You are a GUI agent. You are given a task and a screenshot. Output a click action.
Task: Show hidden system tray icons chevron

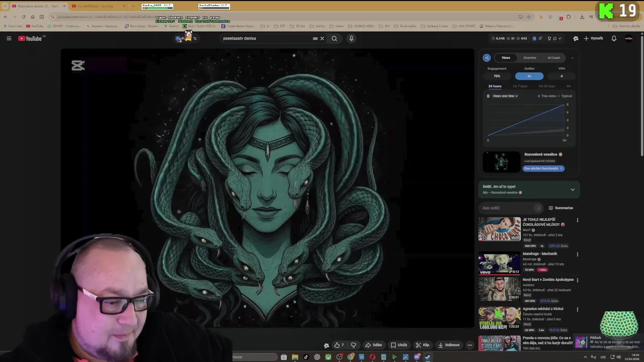pyautogui.click(x=585, y=357)
